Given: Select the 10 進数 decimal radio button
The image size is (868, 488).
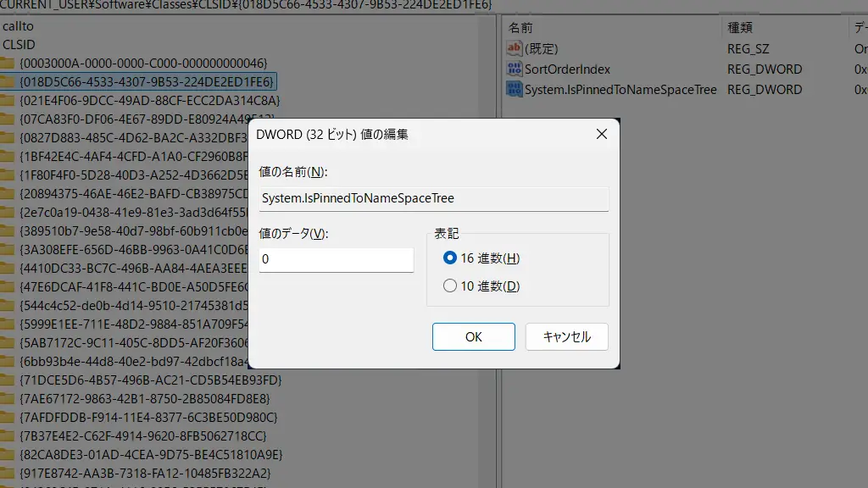Looking at the screenshot, I should click(450, 286).
